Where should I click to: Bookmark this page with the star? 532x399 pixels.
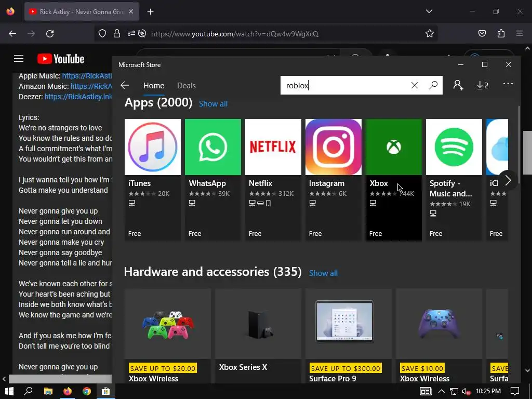coord(430,34)
